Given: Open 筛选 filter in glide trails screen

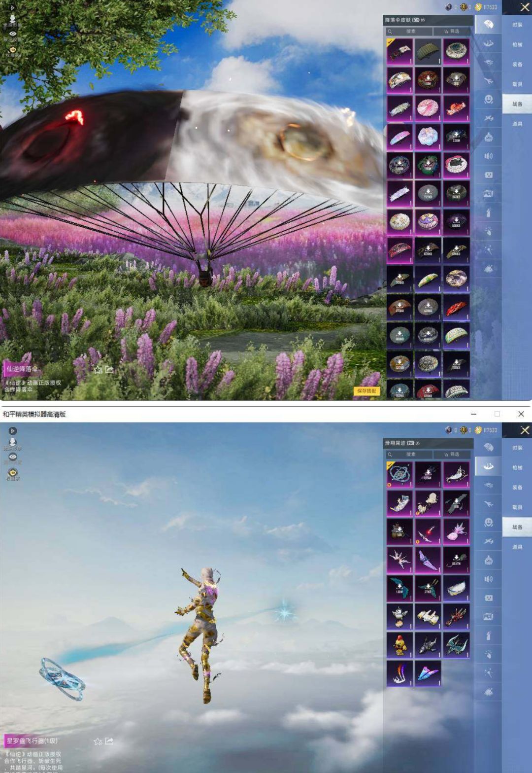Looking at the screenshot, I should [x=452, y=454].
